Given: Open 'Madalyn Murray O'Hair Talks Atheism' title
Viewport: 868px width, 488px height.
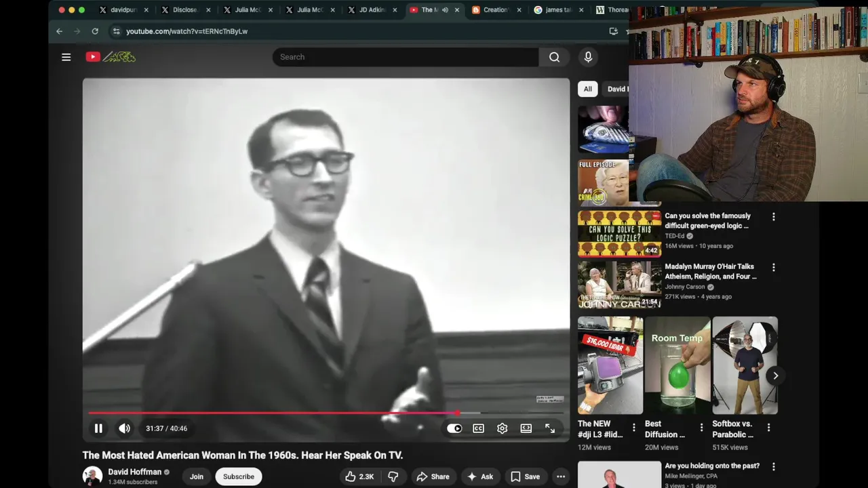Looking at the screenshot, I should pyautogui.click(x=710, y=271).
